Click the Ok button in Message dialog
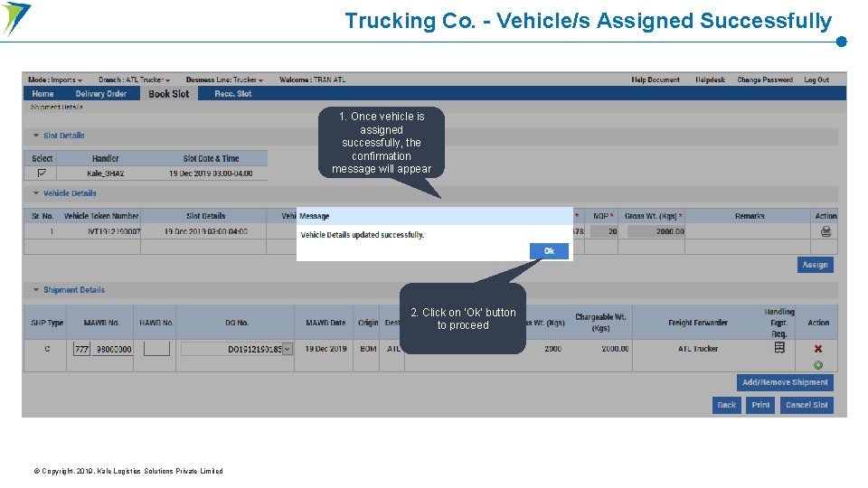Image resolution: width=868 pixels, height=488 pixels. (549, 251)
